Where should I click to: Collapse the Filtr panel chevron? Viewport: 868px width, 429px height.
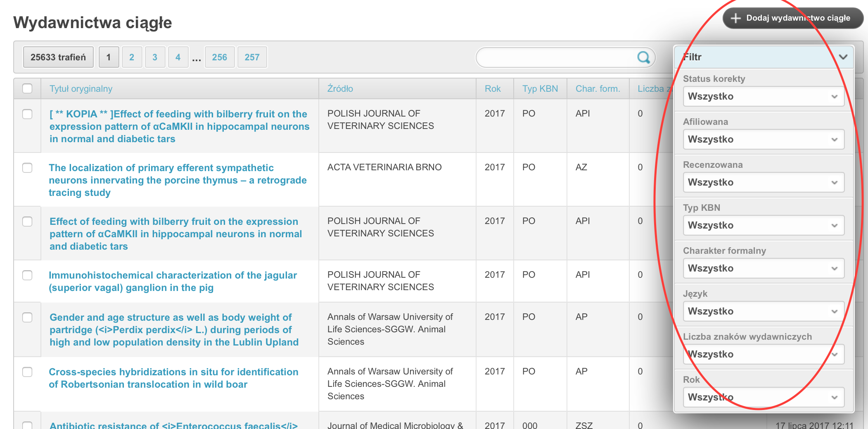[843, 57]
